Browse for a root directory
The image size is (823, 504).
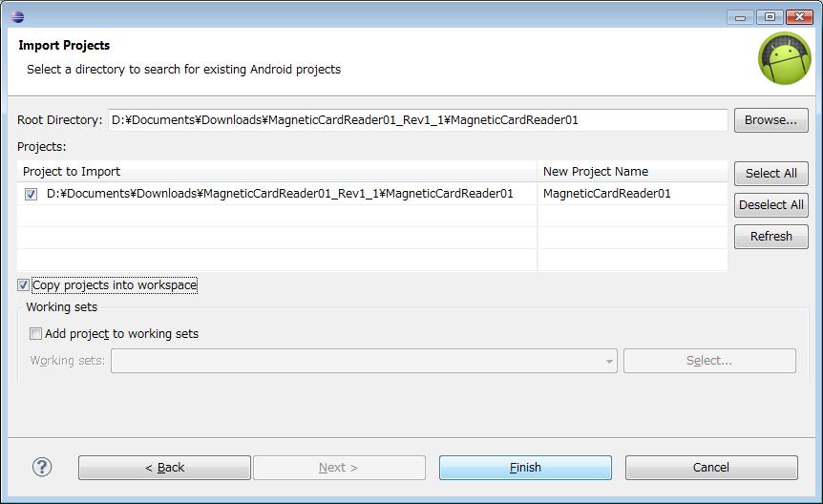coord(771,120)
